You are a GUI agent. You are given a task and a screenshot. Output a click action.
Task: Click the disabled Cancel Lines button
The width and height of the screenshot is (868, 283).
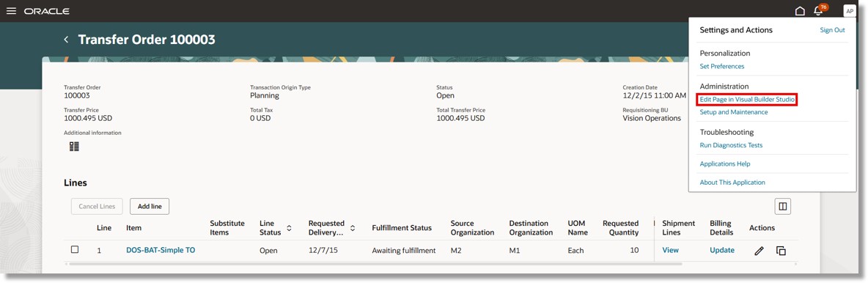(97, 206)
